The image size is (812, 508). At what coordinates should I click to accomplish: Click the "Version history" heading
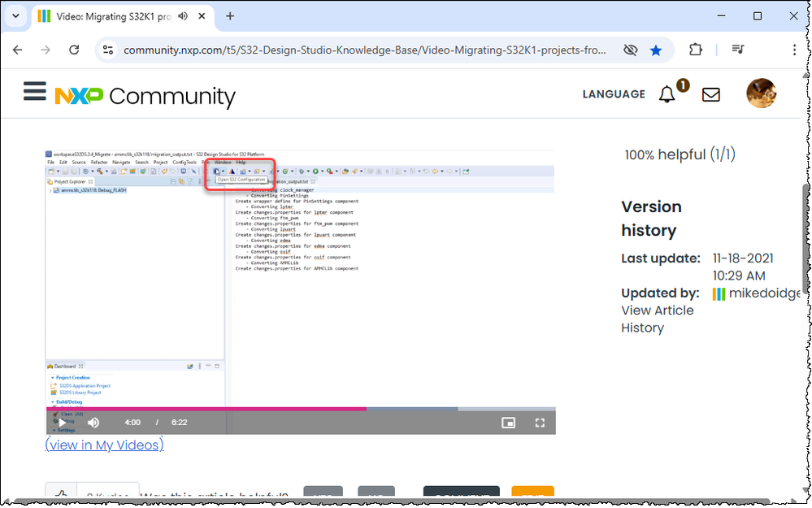tap(651, 218)
